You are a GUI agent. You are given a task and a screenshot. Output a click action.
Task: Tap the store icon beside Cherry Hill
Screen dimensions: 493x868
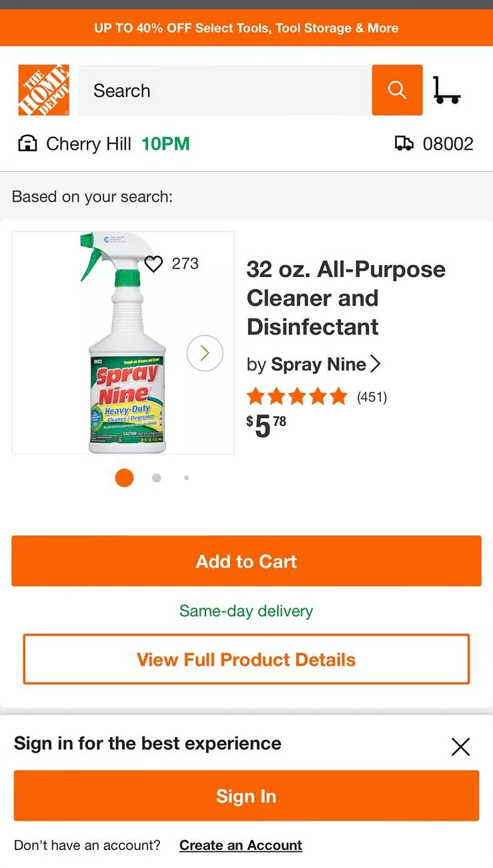27,144
